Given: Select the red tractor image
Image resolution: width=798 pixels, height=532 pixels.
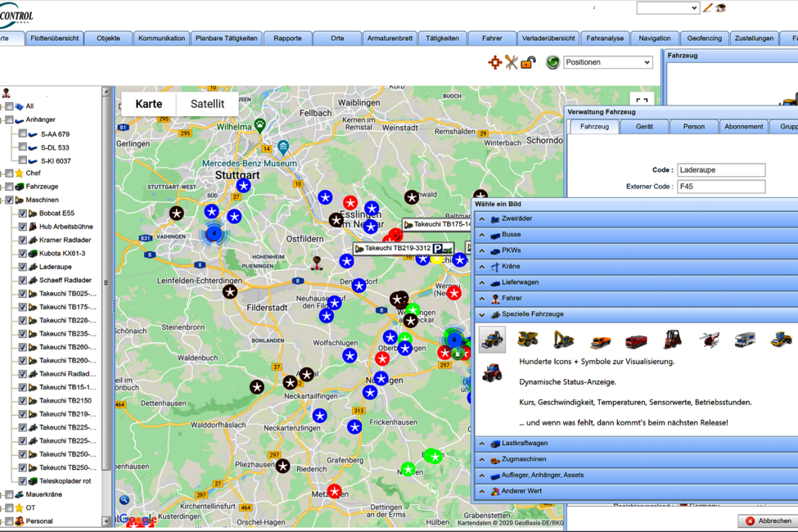Looking at the screenshot, I should (x=492, y=372).
